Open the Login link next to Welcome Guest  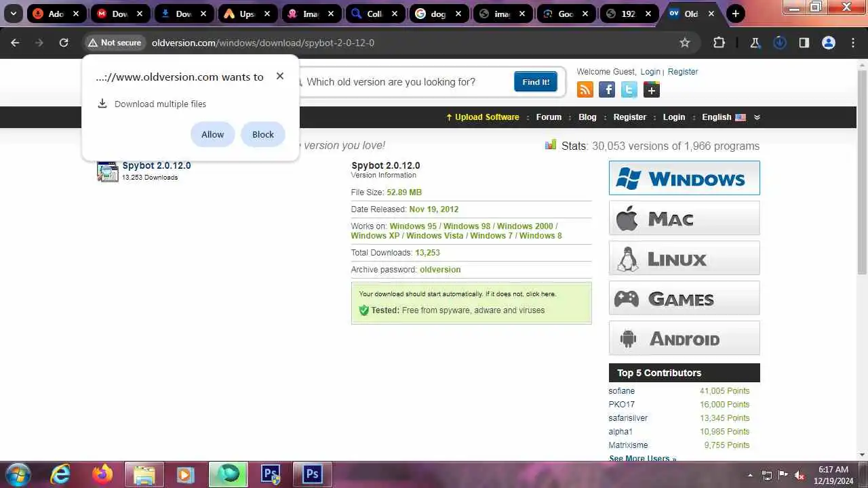(650, 72)
